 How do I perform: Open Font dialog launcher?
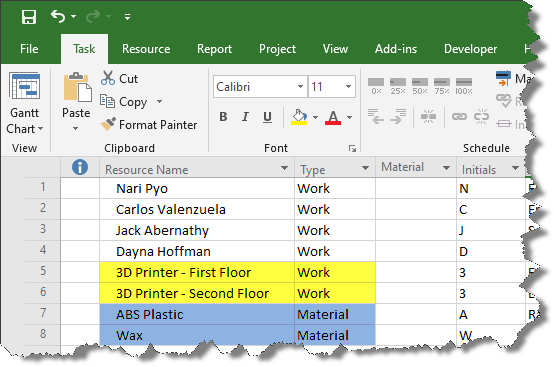(x=352, y=148)
